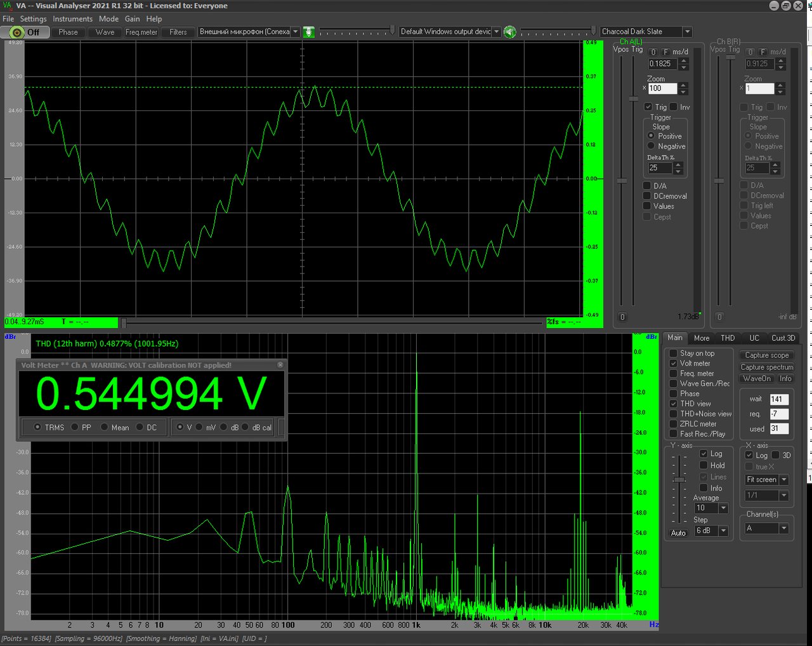
Task: Click the green speaker output icon
Action: [509, 32]
